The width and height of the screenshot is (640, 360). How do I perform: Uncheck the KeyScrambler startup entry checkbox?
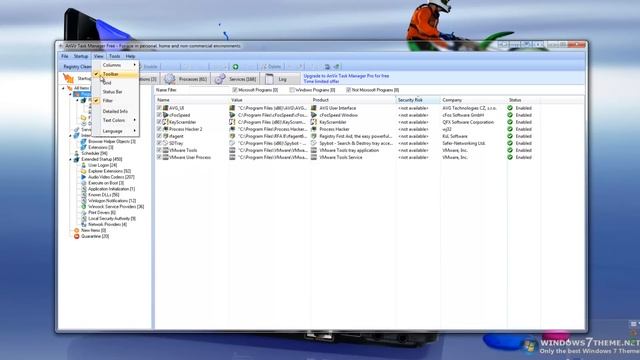[x=159, y=122]
